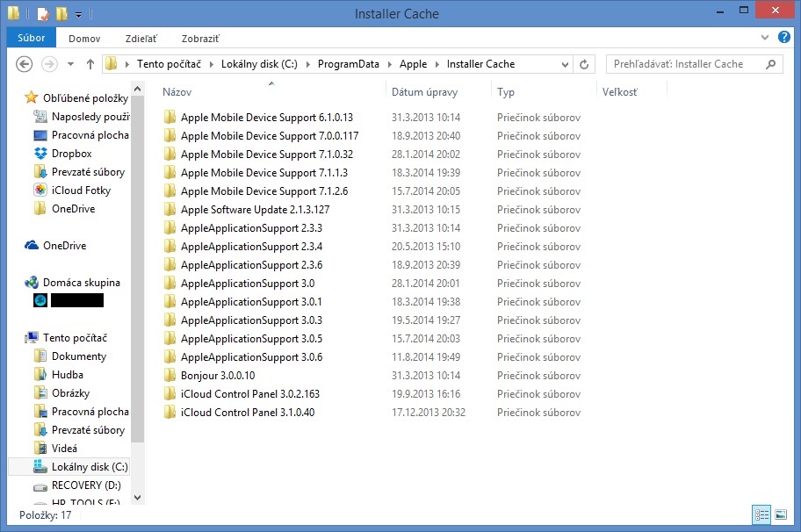801x532 pixels.
Task: Click Lokálny disk (C:) breadcrumb segment
Action: pos(259,64)
